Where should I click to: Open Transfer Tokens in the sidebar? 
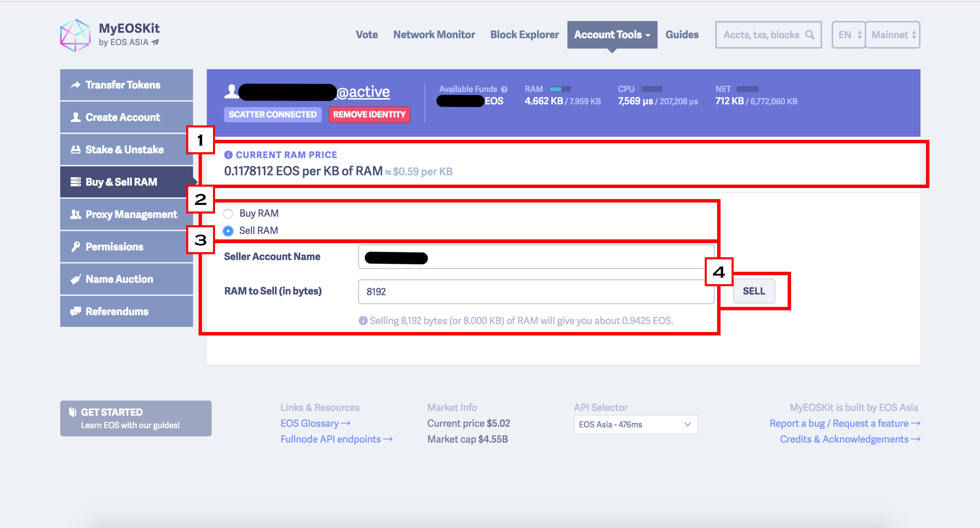click(x=126, y=85)
